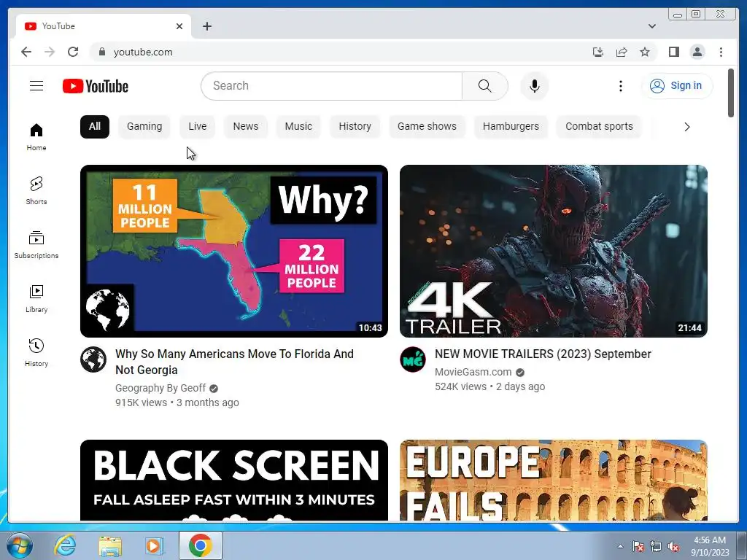Open MovieGasm.com channel name
The height and width of the screenshot is (560, 747).
473,372
